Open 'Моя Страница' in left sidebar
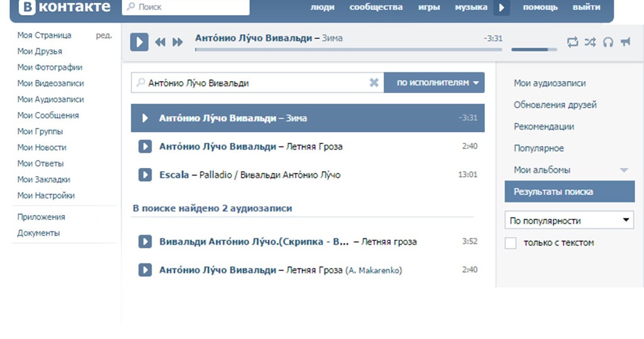Screen dimensions: 644x339 pos(45,35)
